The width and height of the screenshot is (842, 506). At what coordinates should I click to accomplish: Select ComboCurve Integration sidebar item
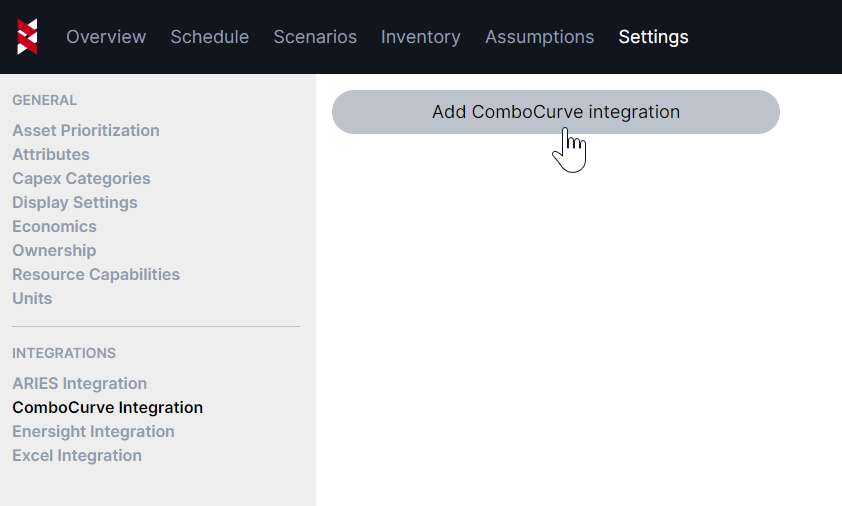[x=107, y=408]
